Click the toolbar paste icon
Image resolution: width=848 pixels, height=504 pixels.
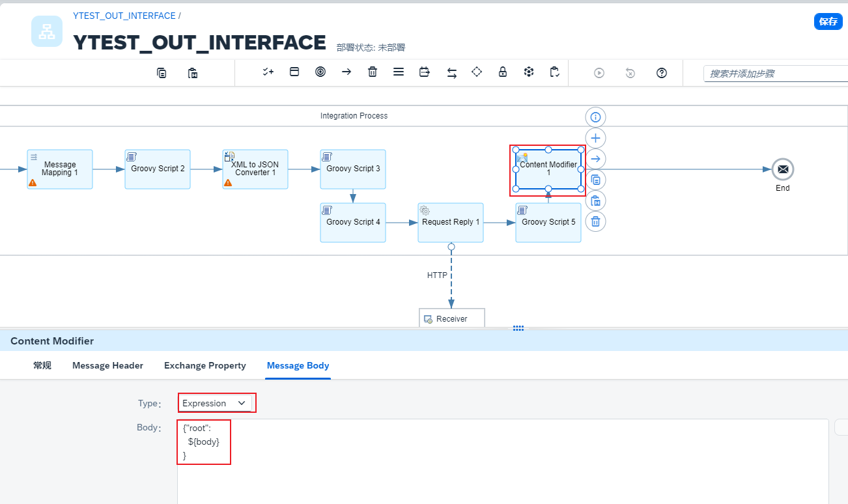[x=193, y=73]
